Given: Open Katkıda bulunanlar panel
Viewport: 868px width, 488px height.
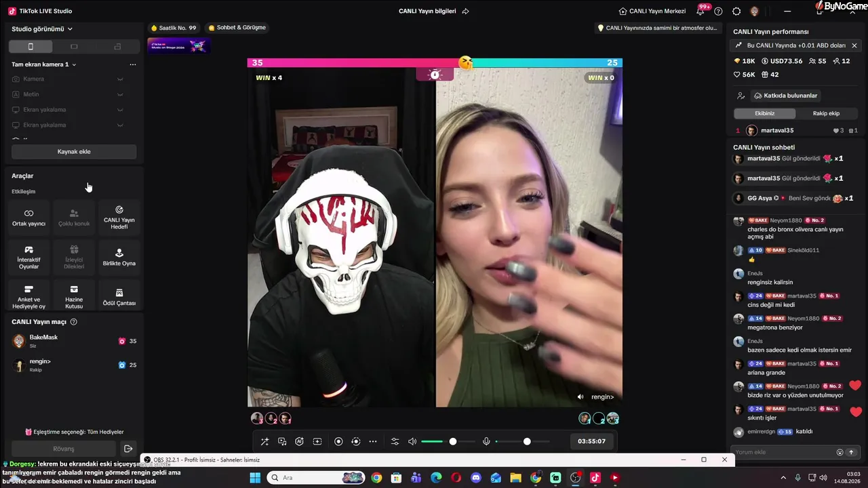Looking at the screenshot, I should (x=786, y=96).
